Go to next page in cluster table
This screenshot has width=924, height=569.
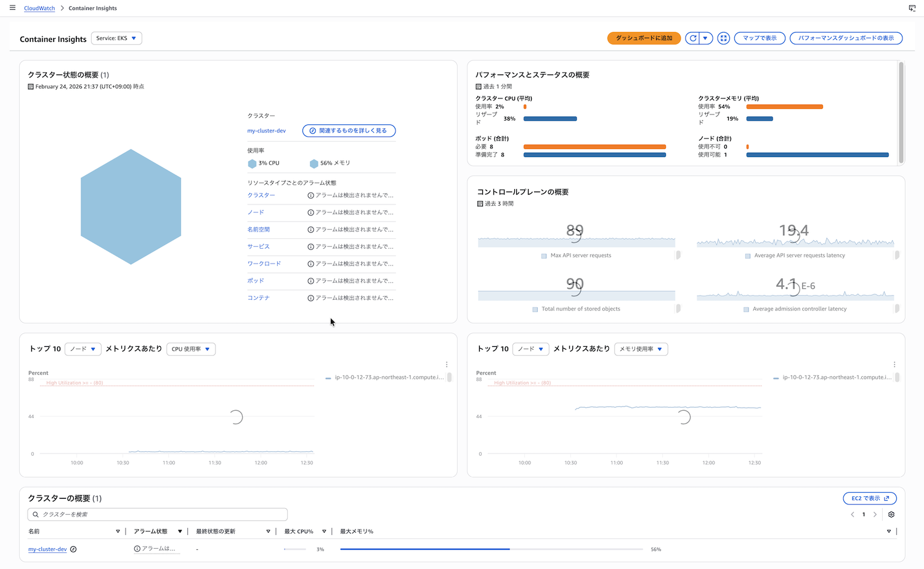[x=875, y=515]
